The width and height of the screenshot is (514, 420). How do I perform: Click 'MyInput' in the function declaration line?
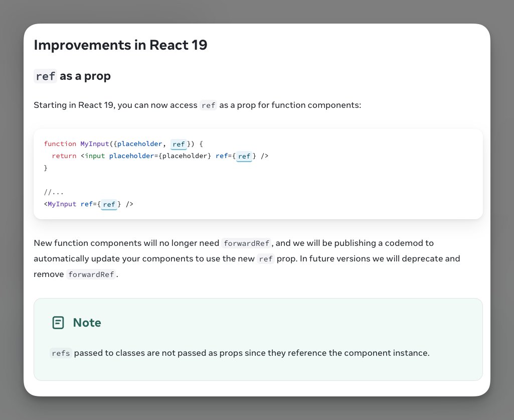point(95,144)
